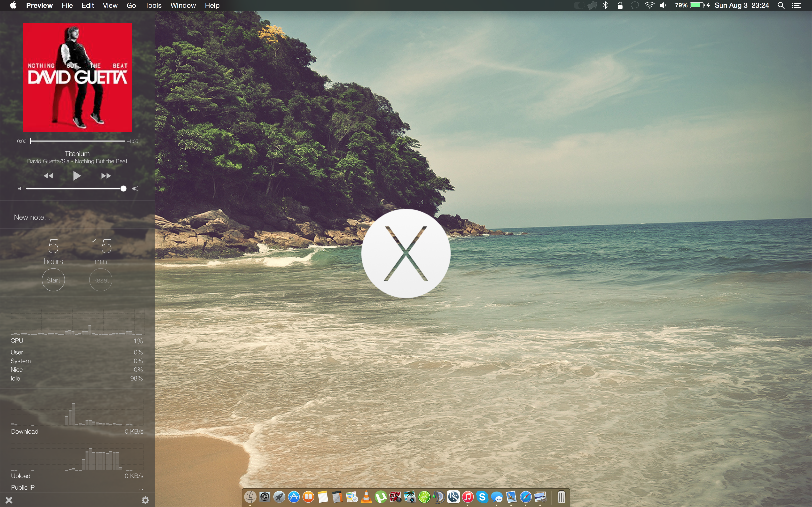Viewport: 812px width, 507px height.
Task: Skip to the next track
Action: (106, 176)
